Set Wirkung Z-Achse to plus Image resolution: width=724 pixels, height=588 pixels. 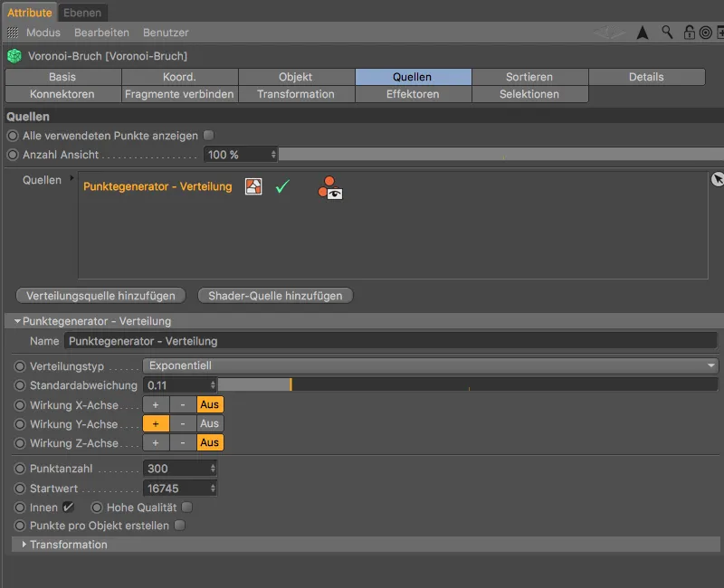[x=156, y=443]
